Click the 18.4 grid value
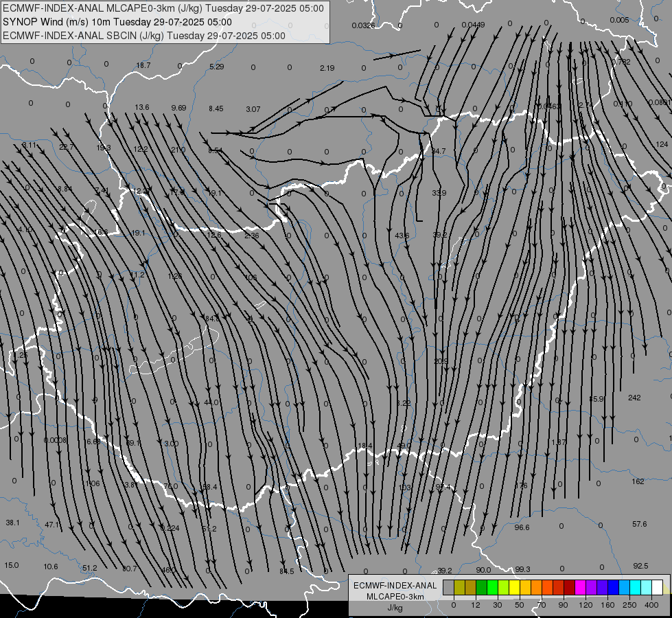 point(365,446)
